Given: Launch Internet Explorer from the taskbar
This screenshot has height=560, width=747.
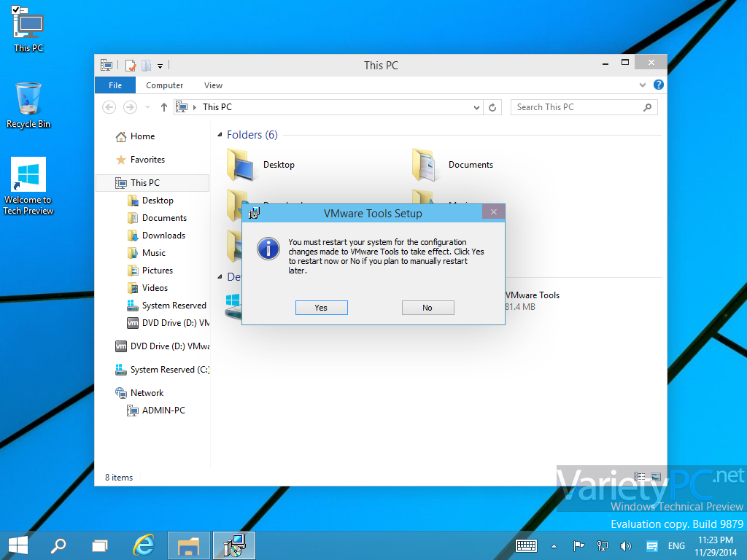Looking at the screenshot, I should (x=144, y=545).
